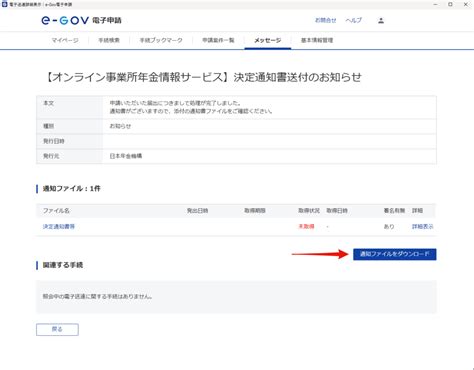Maximize the e-Gov window

click(450, 4)
